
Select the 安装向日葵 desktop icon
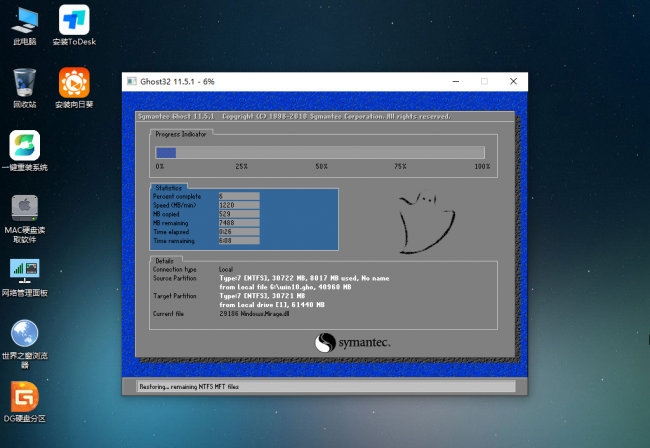pyautogui.click(x=74, y=88)
